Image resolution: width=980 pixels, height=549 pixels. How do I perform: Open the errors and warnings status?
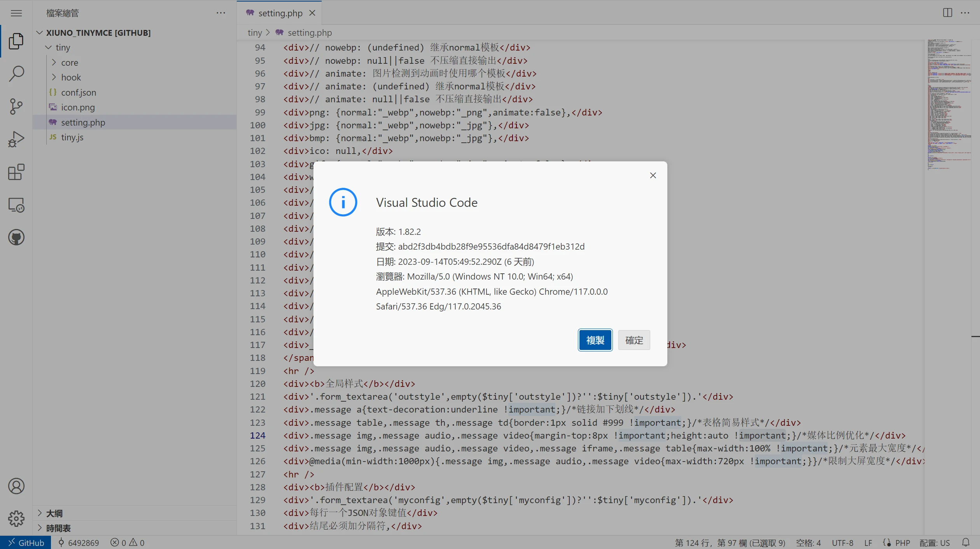[127, 542]
